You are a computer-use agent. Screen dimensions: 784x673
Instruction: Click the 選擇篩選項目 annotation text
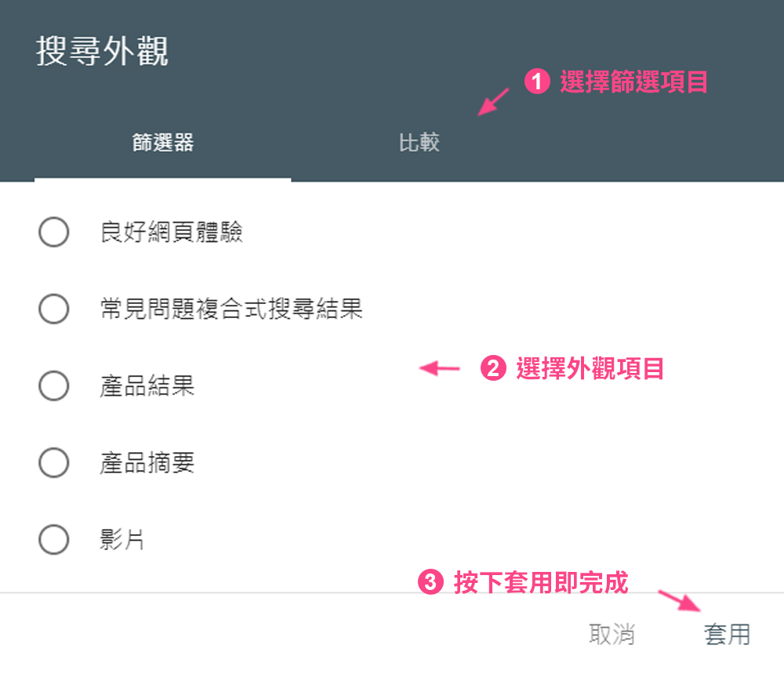pyautogui.click(x=634, y=82)
